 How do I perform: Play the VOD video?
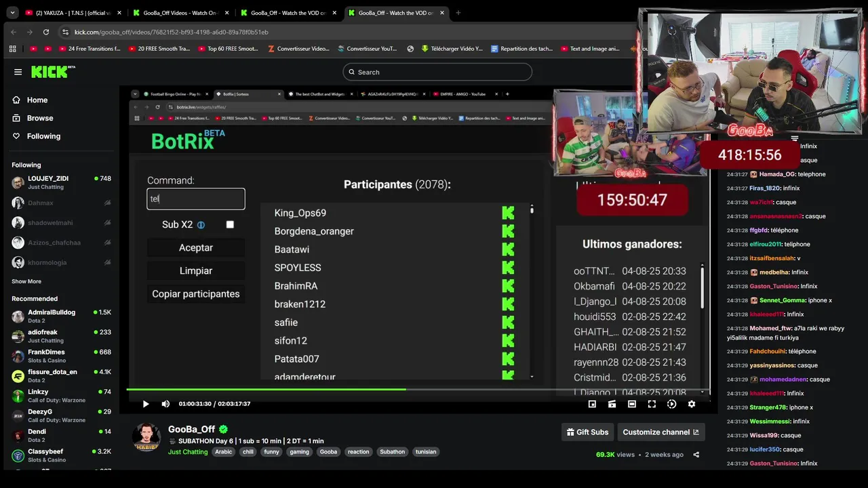146,404
